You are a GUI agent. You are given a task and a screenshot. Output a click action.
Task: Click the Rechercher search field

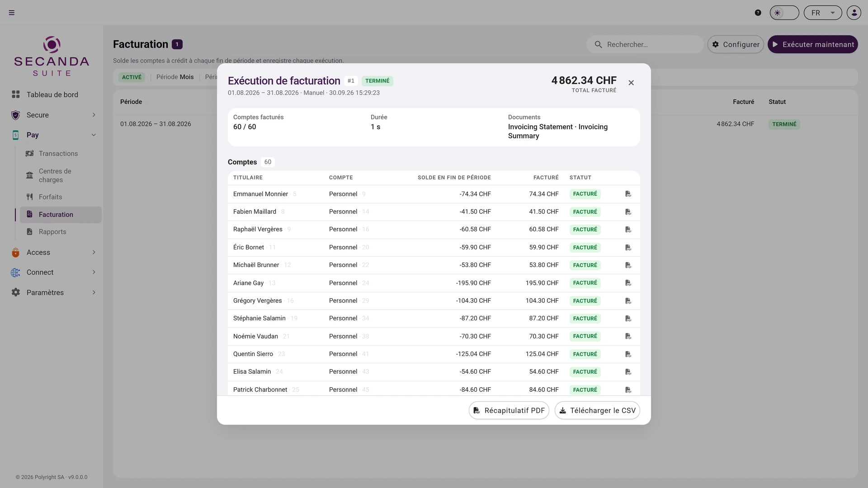(x=645, y=44)
